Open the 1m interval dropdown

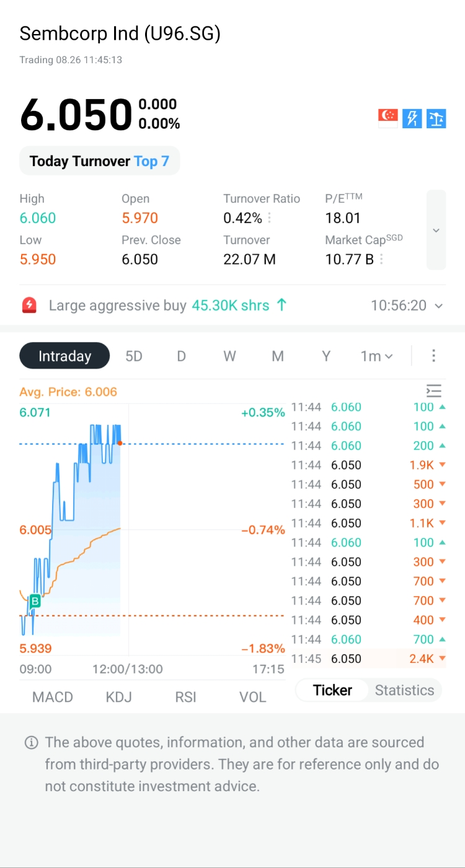377,356
